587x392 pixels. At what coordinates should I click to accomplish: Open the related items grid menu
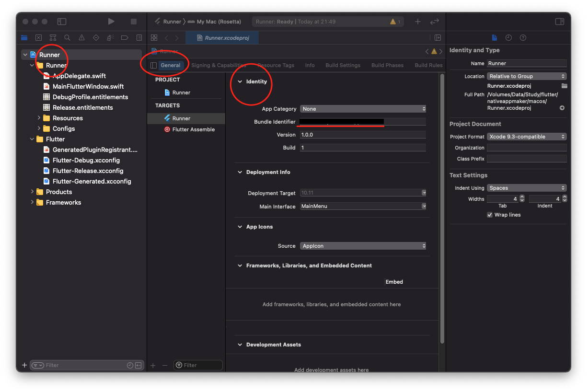(x=154, y=38)
